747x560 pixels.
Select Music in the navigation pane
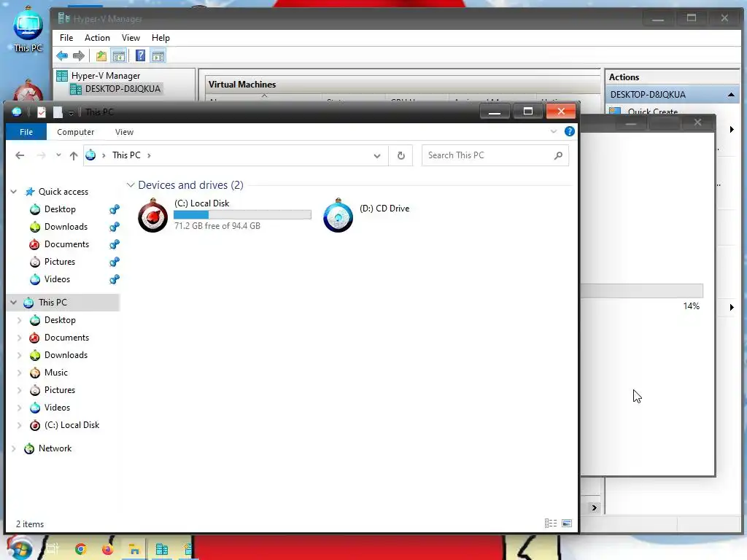point(55,373)
